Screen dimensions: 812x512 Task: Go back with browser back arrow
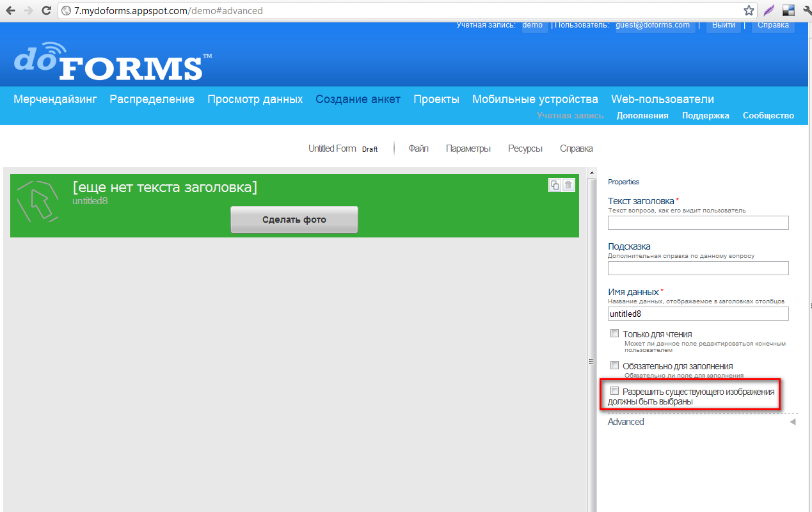10,10
